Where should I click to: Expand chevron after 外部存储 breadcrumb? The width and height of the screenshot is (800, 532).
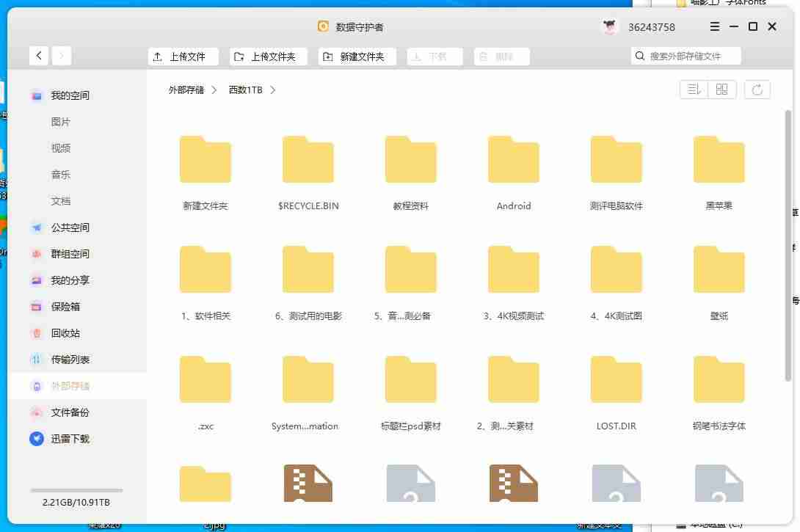[x=214, y=90]
